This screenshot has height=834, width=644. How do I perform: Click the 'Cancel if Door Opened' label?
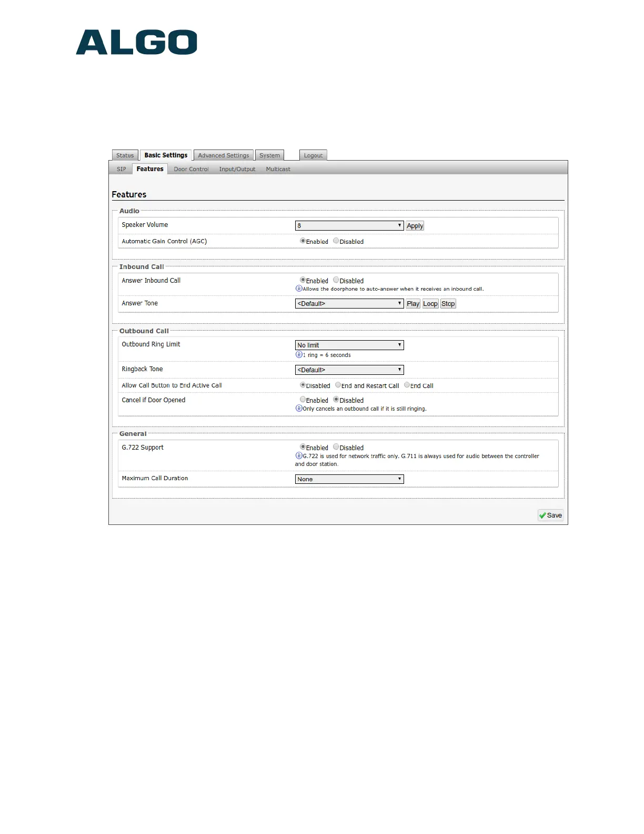[x=154, y=400]
